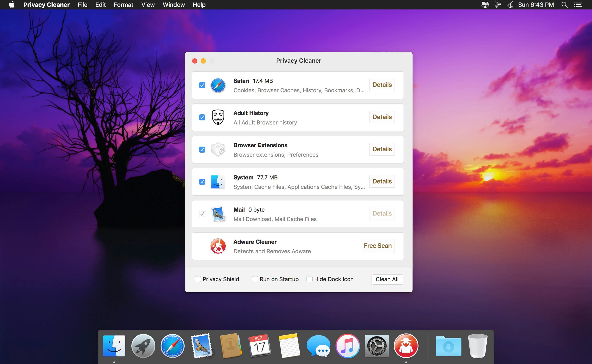This screenshot has height=364, width=592.
Task: Open the Window menu
Action: 174,5
